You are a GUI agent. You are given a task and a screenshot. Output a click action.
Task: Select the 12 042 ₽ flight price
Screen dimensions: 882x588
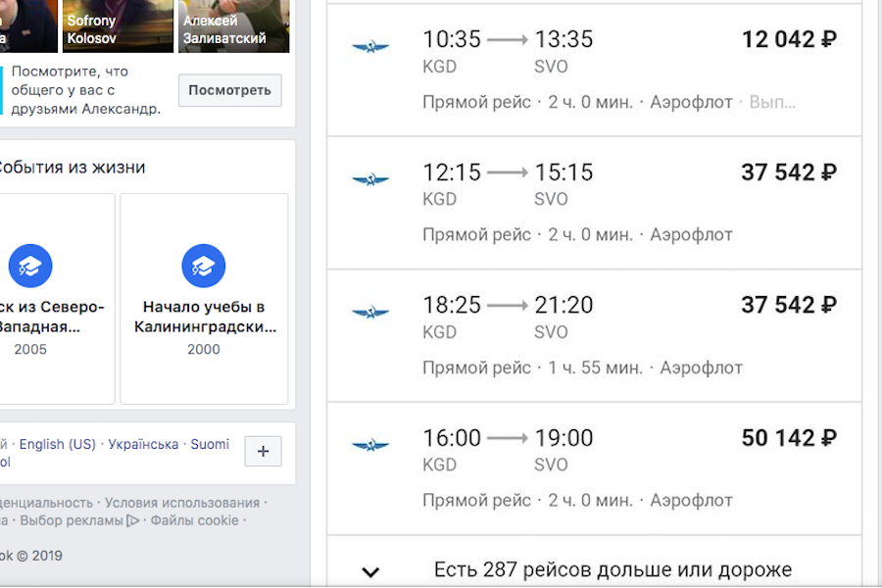click(789, 40)
